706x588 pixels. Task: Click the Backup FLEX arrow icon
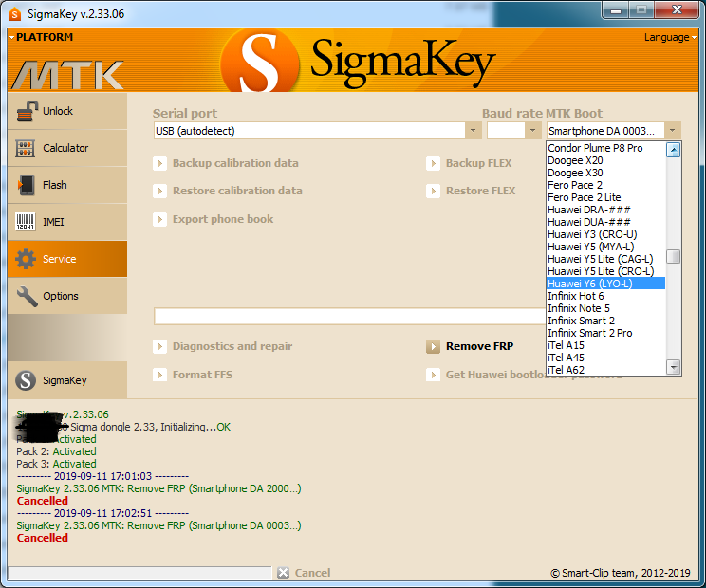pyautogui.click(x=433, y=163)
